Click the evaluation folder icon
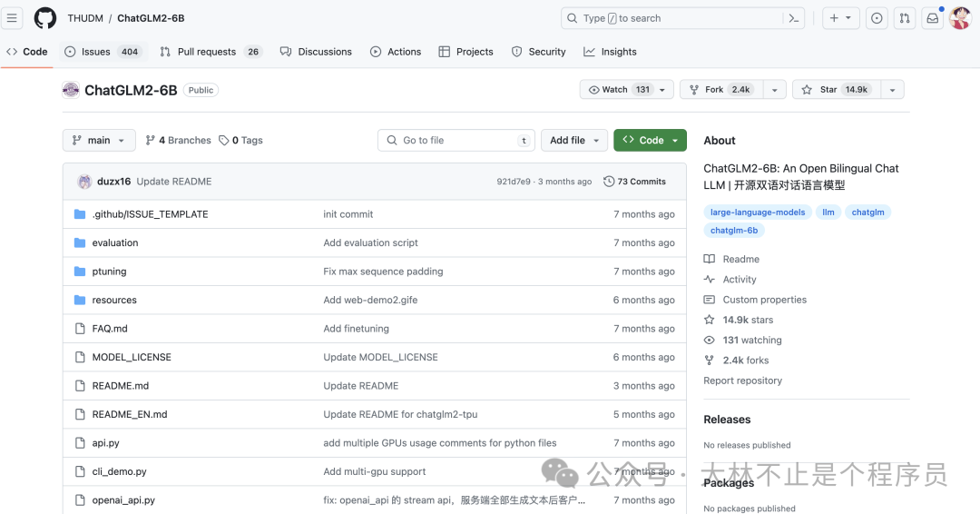 pos(80,242)
